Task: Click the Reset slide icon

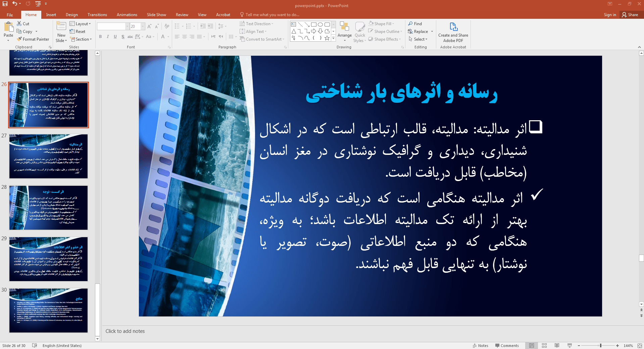Action: [x=78, y=32]
